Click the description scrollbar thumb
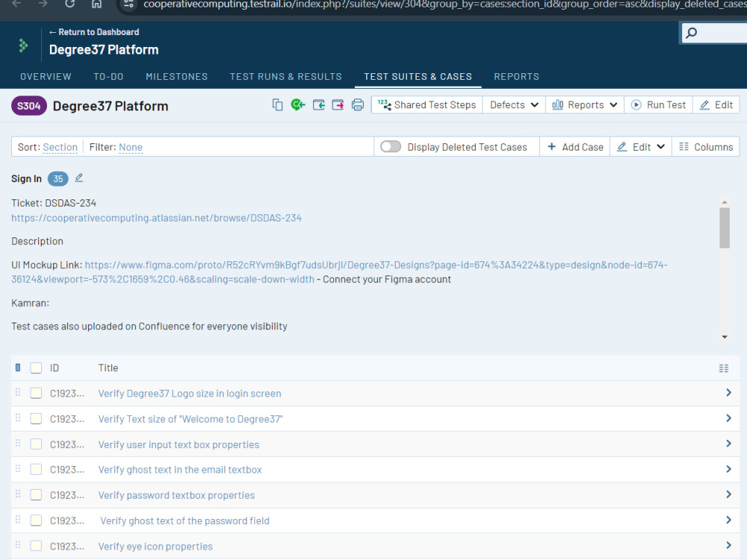The image size is (747, 560). pyautogui.click(x=725, y=228)
